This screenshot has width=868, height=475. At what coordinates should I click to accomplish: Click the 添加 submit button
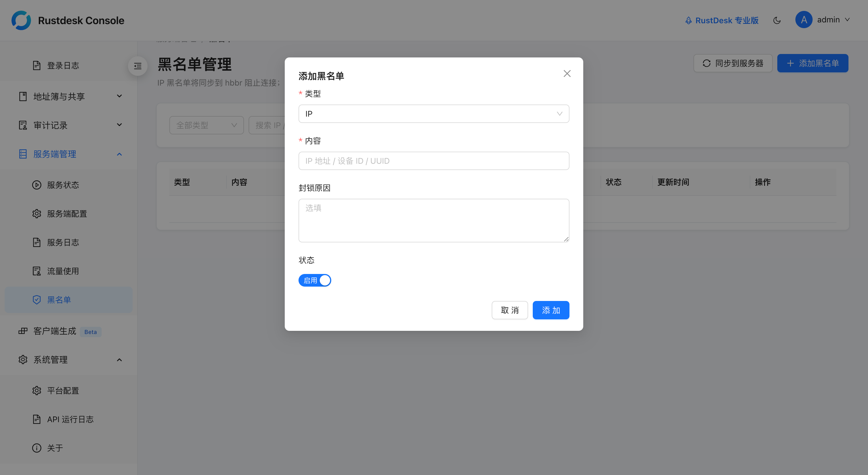pos(551,310)
